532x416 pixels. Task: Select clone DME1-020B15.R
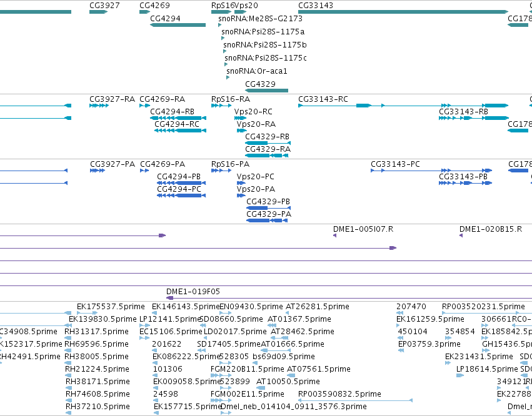click(x=491, y=229)
